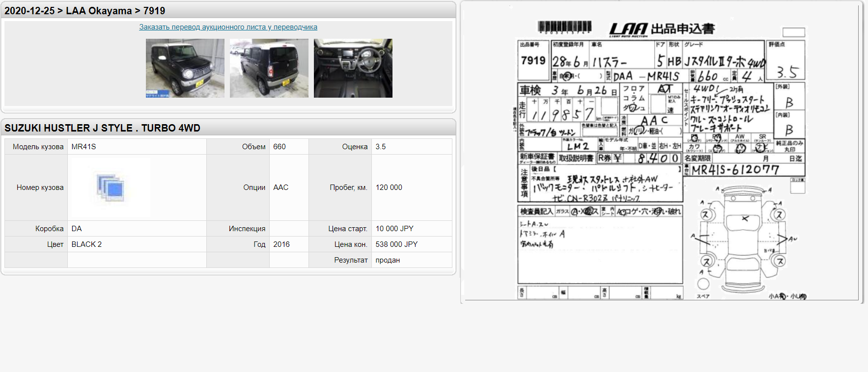The image size is (868, 372).
Task: Select the grade value 3.5
Action: click(381, 147)
